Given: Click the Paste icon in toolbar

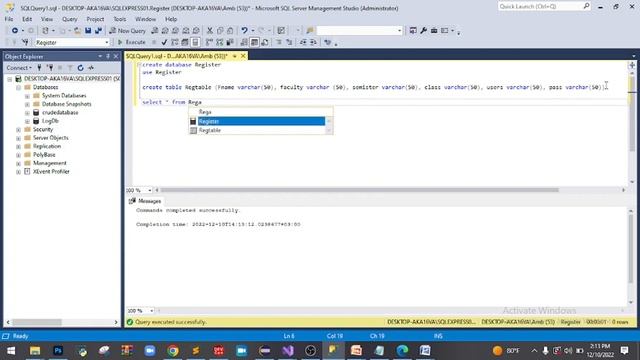Looking at the screenshot, I should pyautogui.click(x=230, y=31).
